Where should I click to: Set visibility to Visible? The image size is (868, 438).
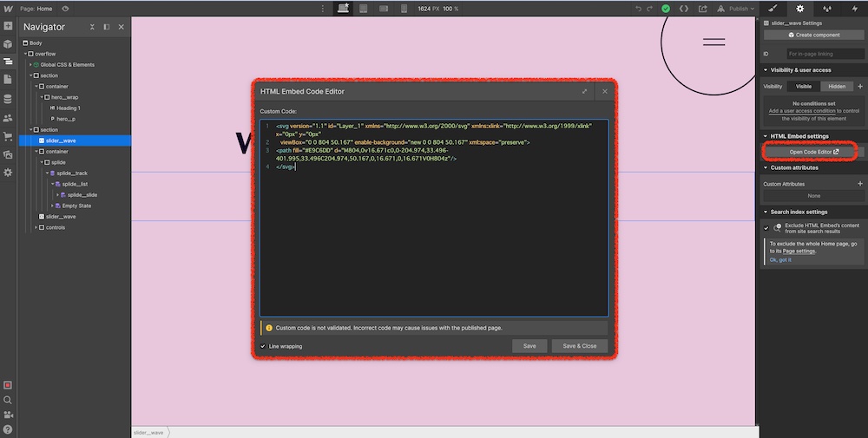[803, 86]
